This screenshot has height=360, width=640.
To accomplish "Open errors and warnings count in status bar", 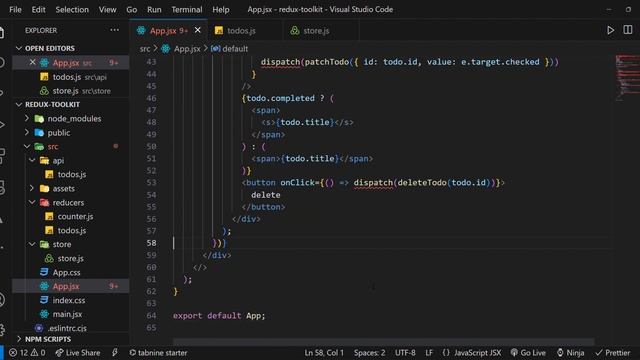I will (27, 353).
